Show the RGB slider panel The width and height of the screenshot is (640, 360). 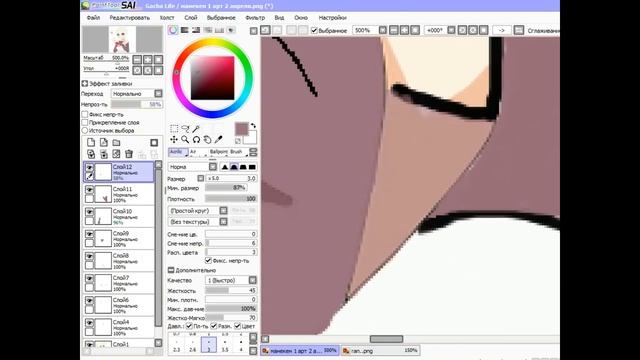(184, 30)
